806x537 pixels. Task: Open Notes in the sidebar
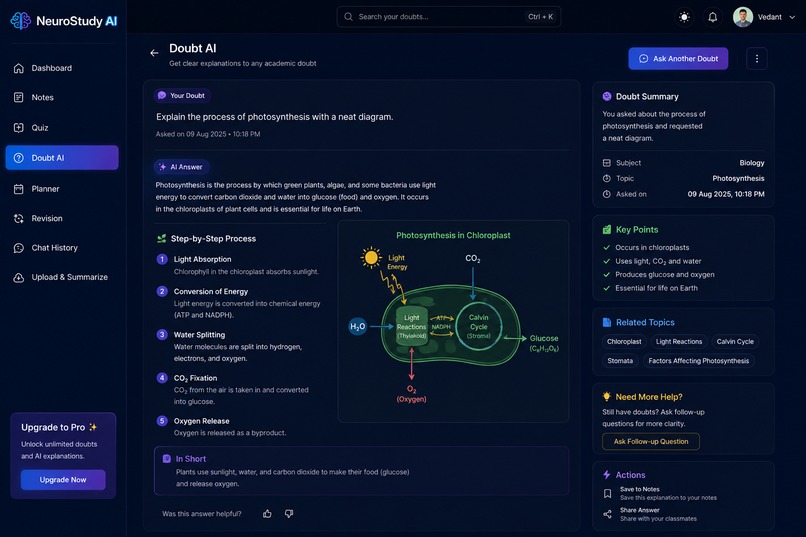click(x=62, y=98)
